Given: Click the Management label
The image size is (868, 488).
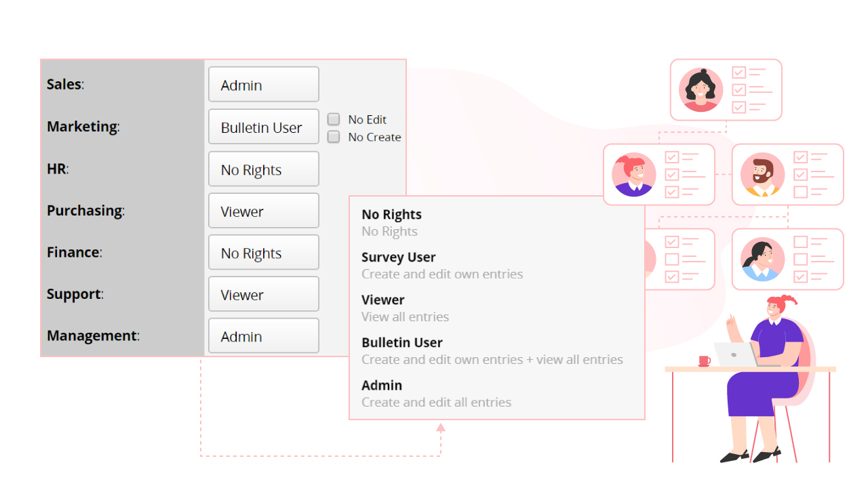Looking at the screenshot, I should tap(92, 335).
